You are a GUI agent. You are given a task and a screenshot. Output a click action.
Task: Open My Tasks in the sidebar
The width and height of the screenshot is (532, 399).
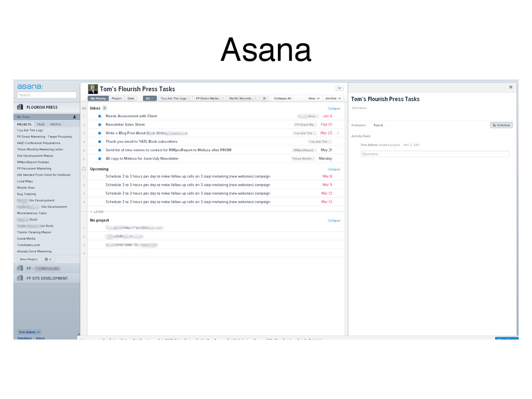[x=46, y=117]
